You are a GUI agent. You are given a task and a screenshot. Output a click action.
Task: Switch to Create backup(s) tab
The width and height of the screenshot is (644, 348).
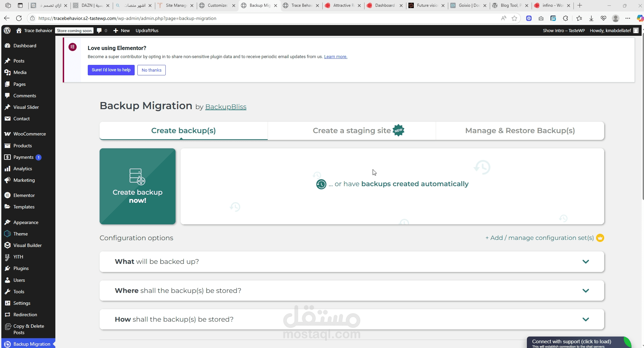coord(184,130)
